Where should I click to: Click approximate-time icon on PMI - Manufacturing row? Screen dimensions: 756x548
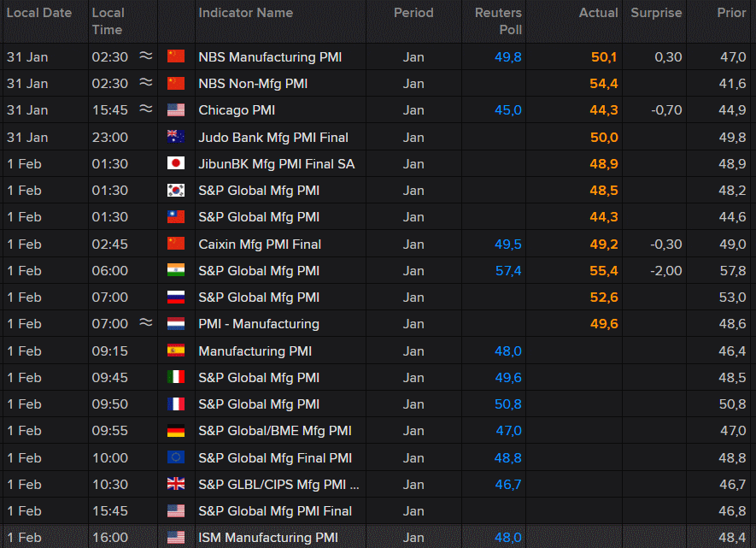[x=145, y=322]
